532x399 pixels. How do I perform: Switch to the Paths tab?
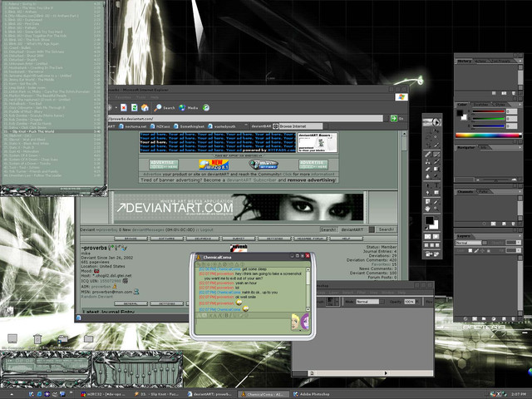483,191
